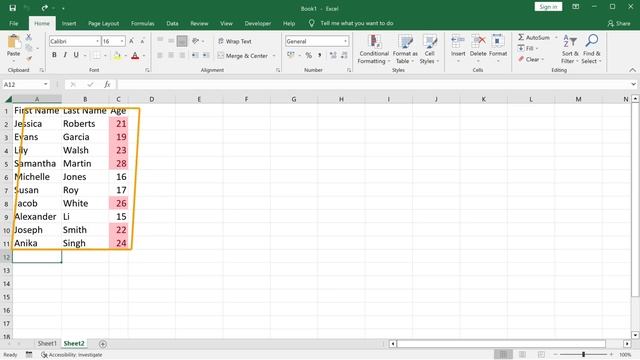Switch to the Sheet1 tab
Image resolution: width=640 pixels, height=360 pixels.
[x=47, y=344]
